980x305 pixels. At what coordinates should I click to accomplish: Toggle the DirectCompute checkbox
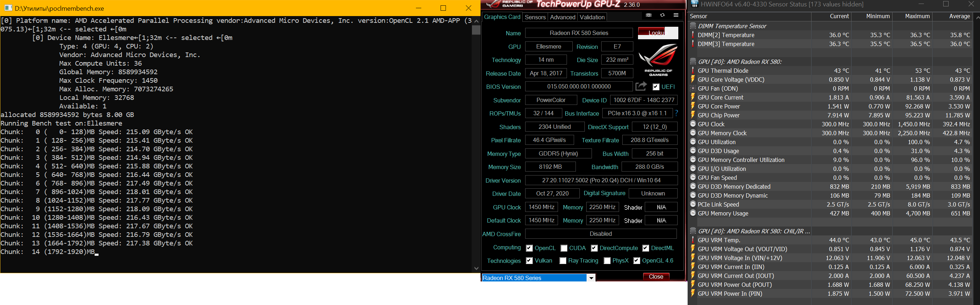point(594,248)
